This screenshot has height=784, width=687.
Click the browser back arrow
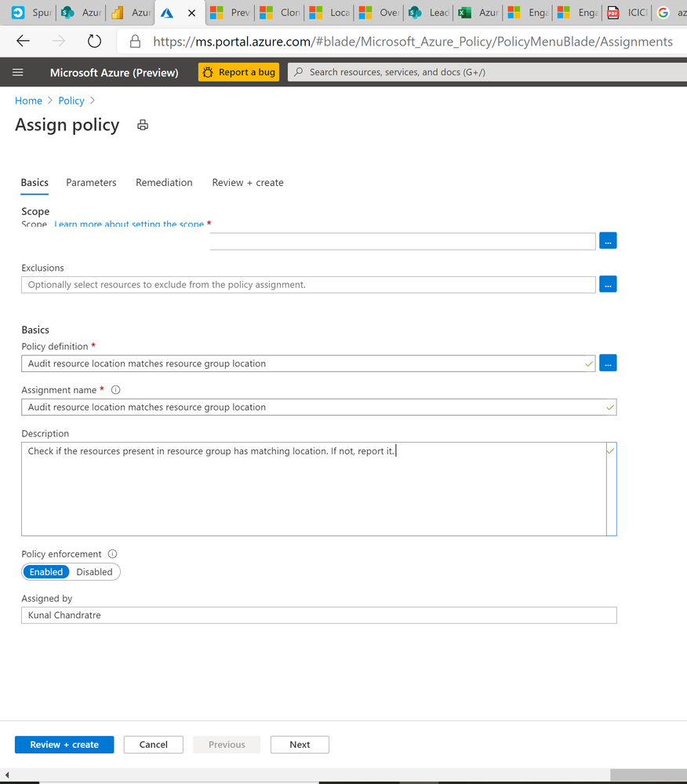23,42
